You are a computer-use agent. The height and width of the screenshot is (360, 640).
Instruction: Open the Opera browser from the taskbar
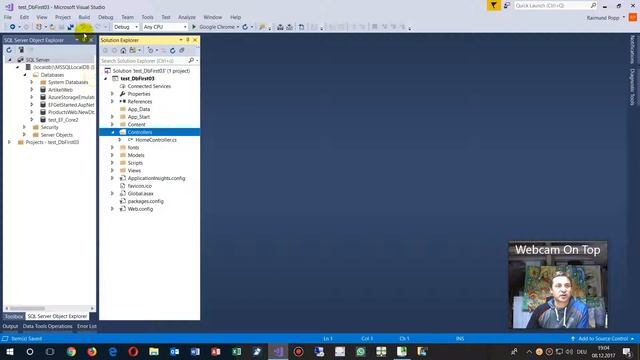[133, 351]
